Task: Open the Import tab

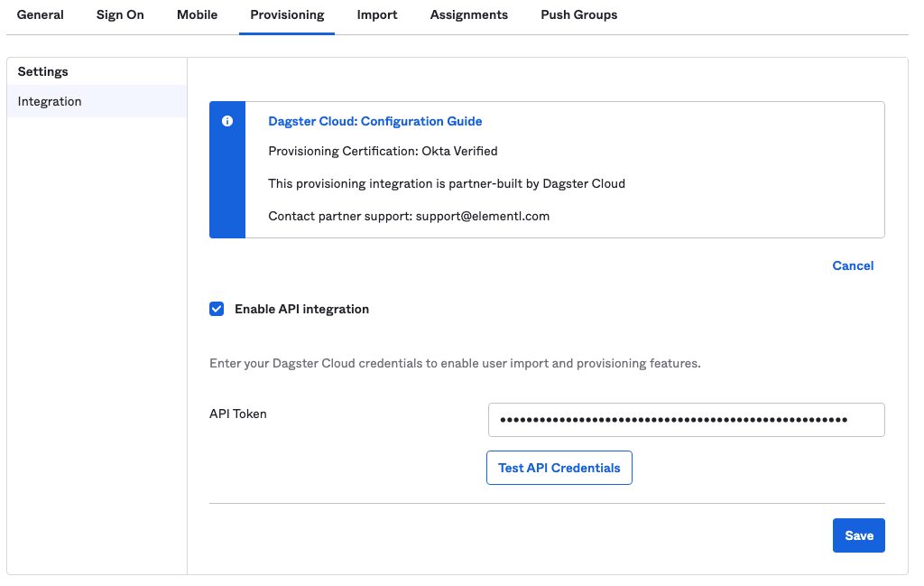Action: click(376, 15)
